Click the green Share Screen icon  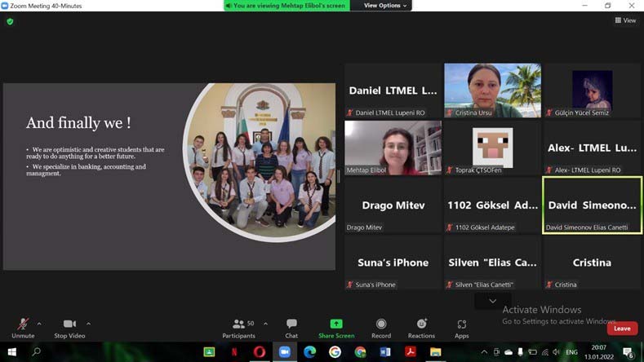click(x=336, y=324)
